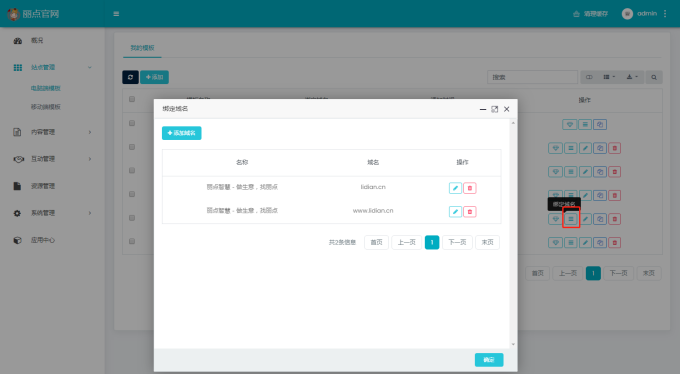The height and width of the screenshot is (375, 681).
Task: Click the pencil edit icon in the third template row
Action: [585, 172]
